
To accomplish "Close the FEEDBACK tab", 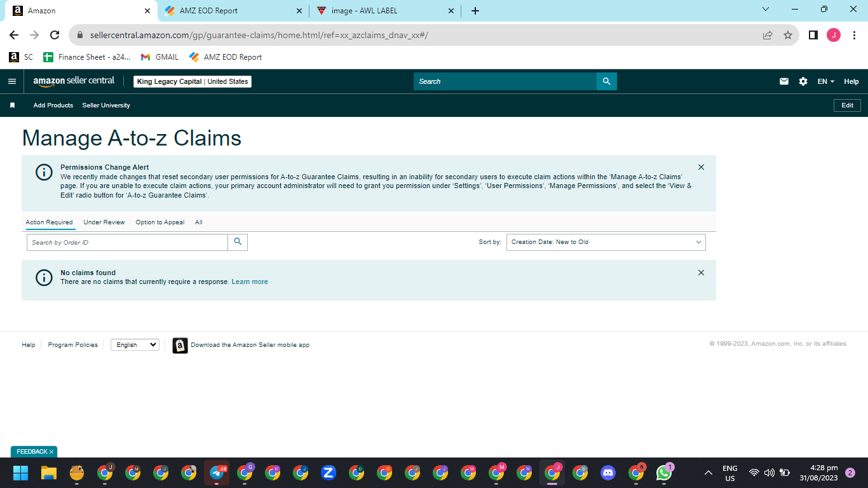I will [x=51, y=452].
